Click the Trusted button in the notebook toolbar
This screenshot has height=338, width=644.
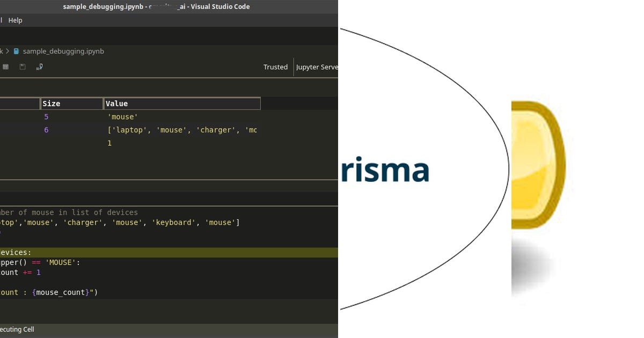coord(275,67)
